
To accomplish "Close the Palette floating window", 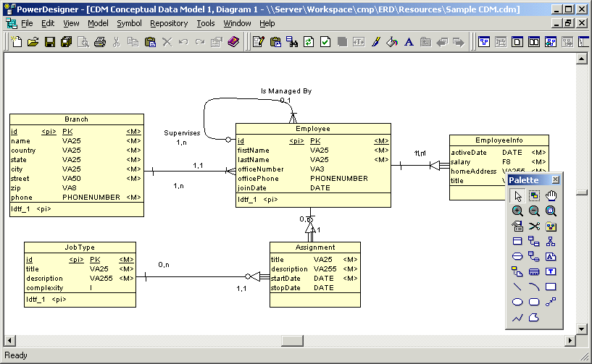I will tap(556, 179).
